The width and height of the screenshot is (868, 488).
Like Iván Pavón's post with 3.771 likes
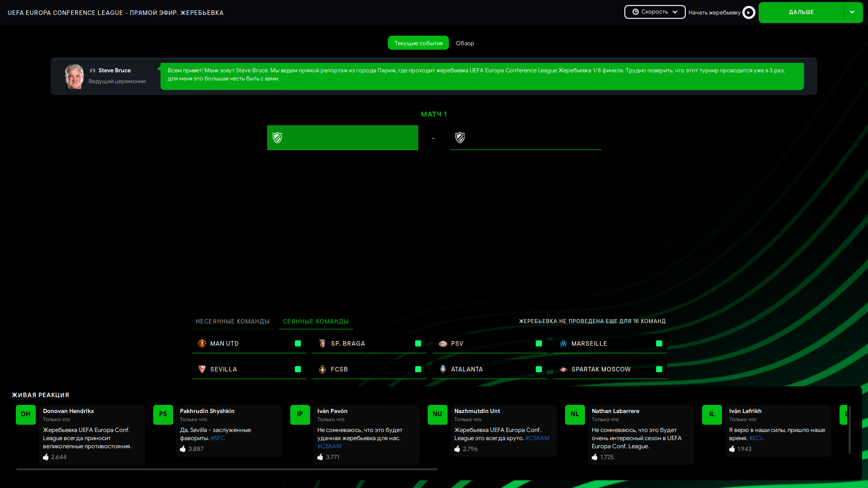pyautogui.click(x=320, y=457)
